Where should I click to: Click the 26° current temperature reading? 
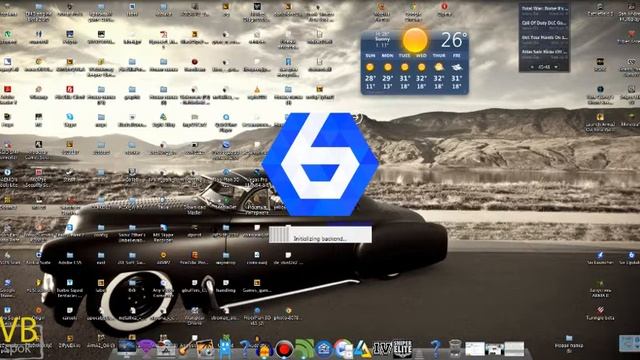tap(454, 40)
